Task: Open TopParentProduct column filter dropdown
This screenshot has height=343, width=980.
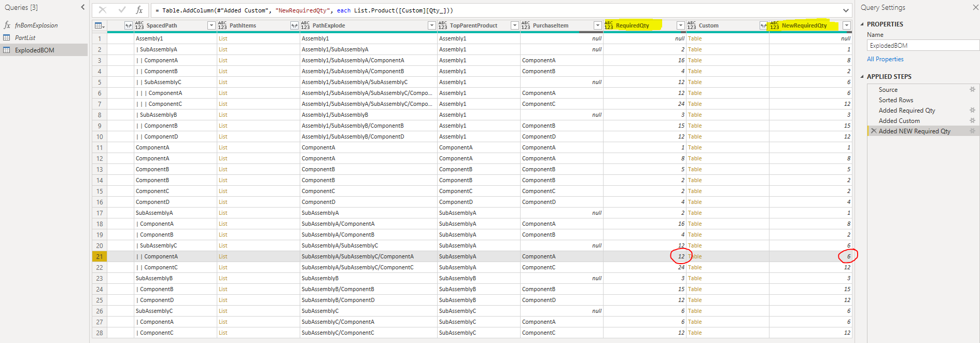Action: pos(514,25)
